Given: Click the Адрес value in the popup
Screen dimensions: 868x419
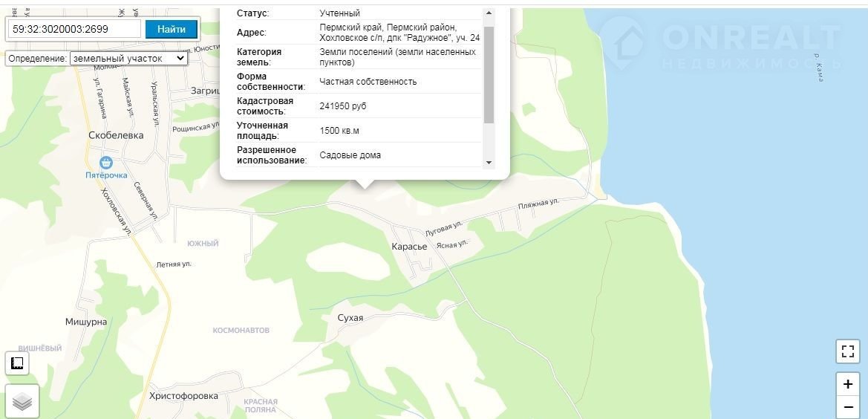Looking at the screenshot, I should tap(399, 32).
